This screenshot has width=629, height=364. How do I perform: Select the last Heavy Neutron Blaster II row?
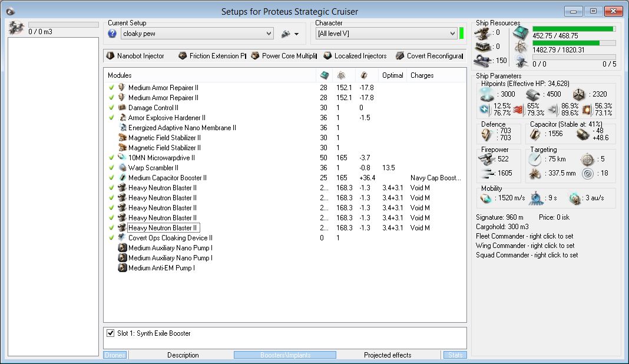(285, 227)
